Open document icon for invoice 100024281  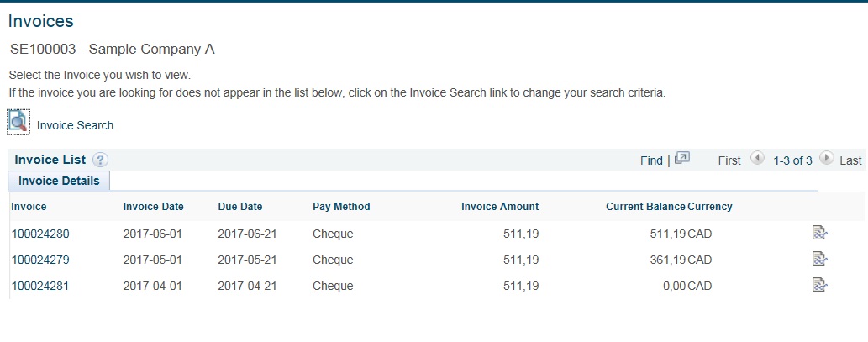tap(819, 285)
